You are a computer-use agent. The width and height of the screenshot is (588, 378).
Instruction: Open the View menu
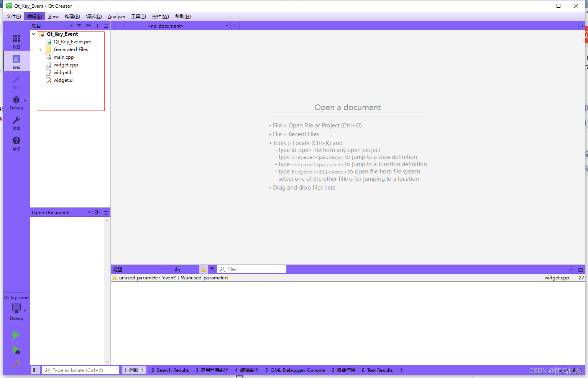(x=53, y=16)
